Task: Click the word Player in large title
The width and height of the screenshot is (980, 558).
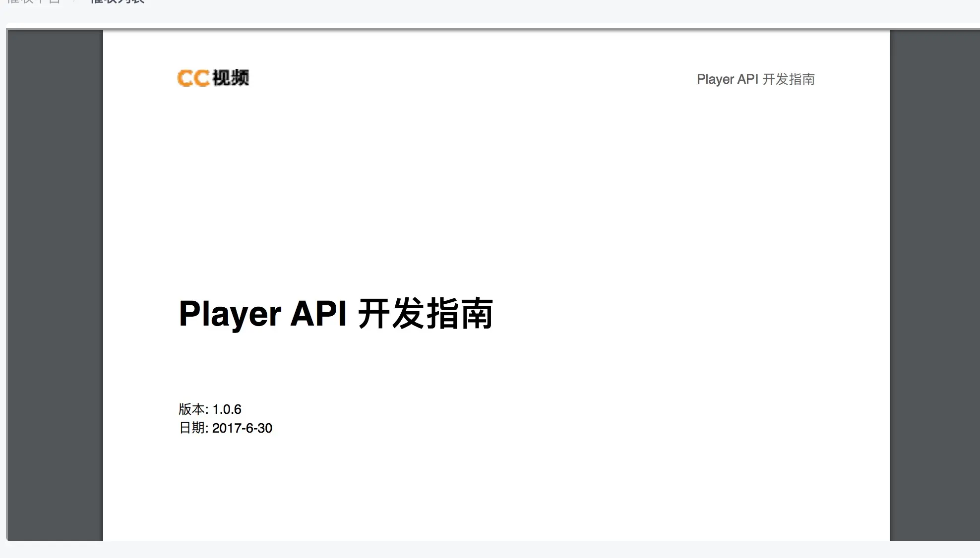Action: [230, 314]
